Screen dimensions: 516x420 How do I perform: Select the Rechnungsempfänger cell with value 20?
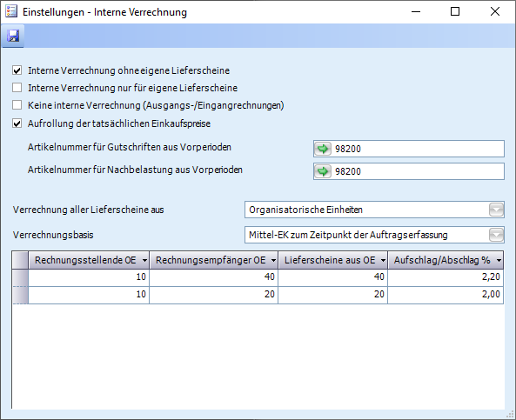click(213, 295)
